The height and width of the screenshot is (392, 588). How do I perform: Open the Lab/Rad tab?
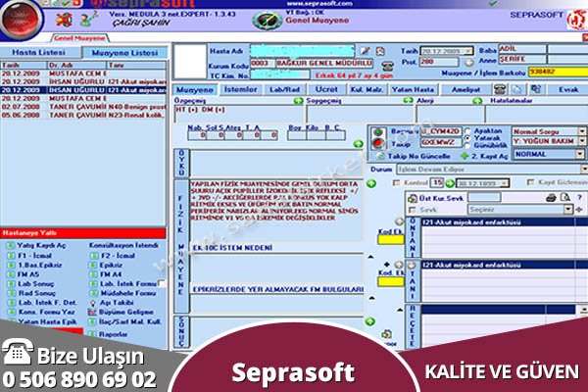pos(284,89)
